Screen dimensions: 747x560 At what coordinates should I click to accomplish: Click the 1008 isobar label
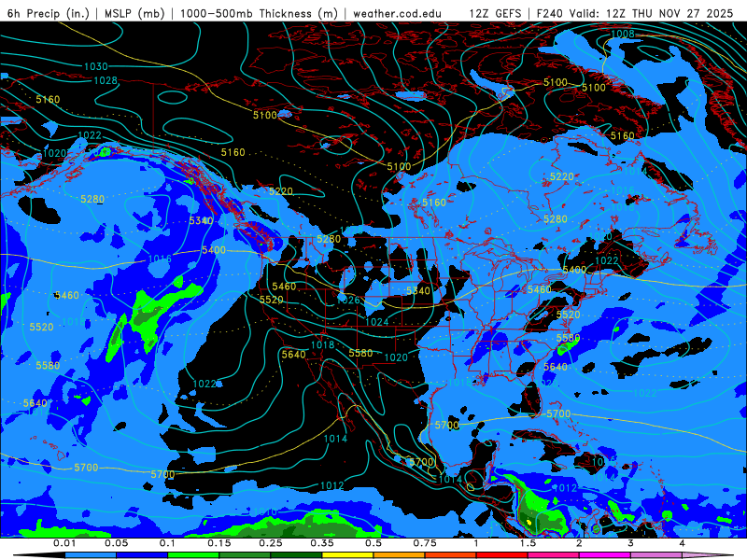[x=623, y=34]
